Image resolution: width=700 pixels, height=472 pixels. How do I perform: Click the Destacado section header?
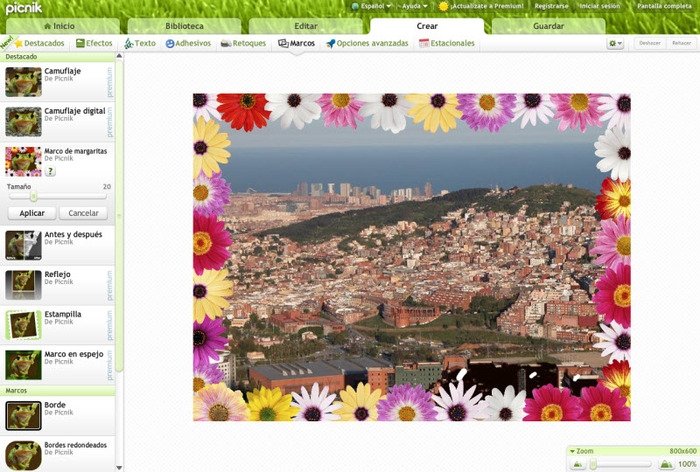point(57,57)
